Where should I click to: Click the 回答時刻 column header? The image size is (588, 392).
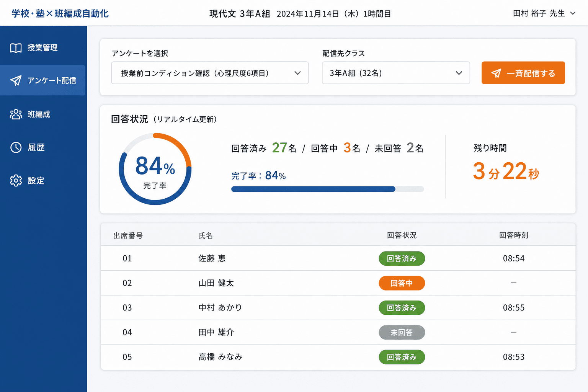click(514, 235)
